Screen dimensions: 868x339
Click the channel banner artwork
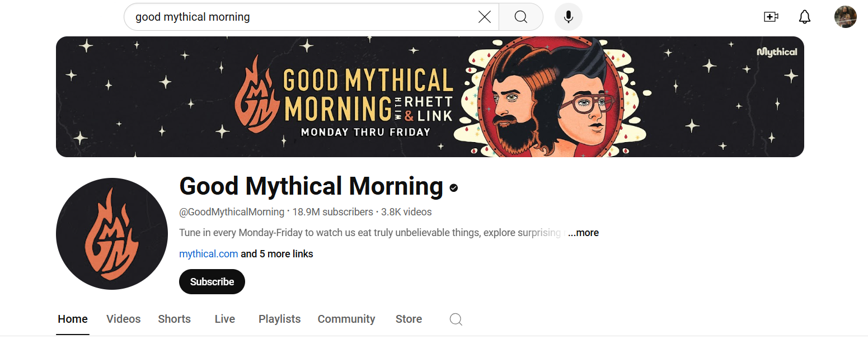point(430,96)
